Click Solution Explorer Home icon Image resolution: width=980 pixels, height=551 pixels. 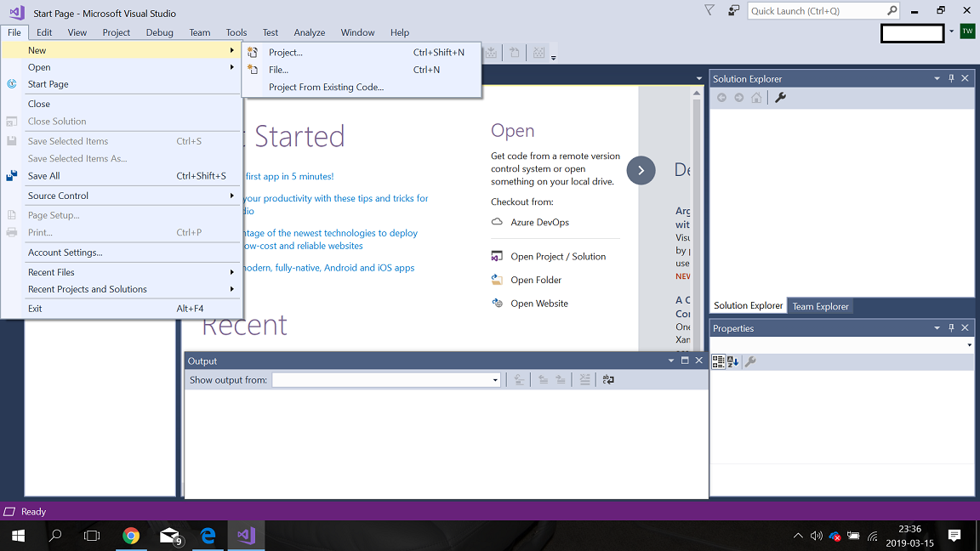(756, 98)
